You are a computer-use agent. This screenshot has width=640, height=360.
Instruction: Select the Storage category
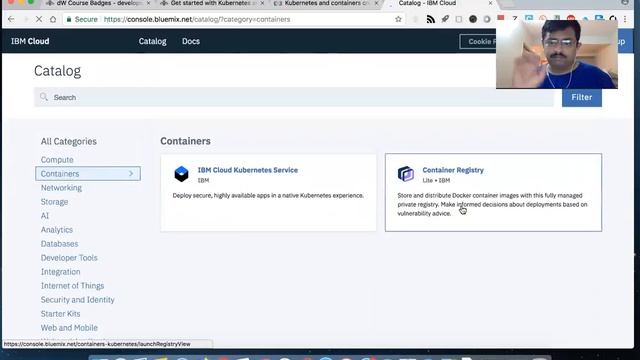pyautogui.click(x=54, y=202)
